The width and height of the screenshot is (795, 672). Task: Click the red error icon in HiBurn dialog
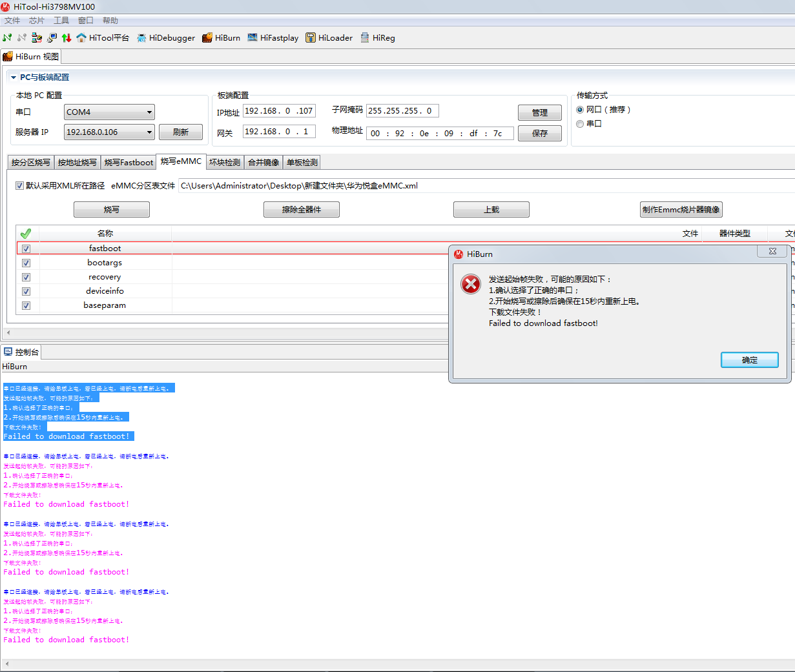(x=471, y=284)
